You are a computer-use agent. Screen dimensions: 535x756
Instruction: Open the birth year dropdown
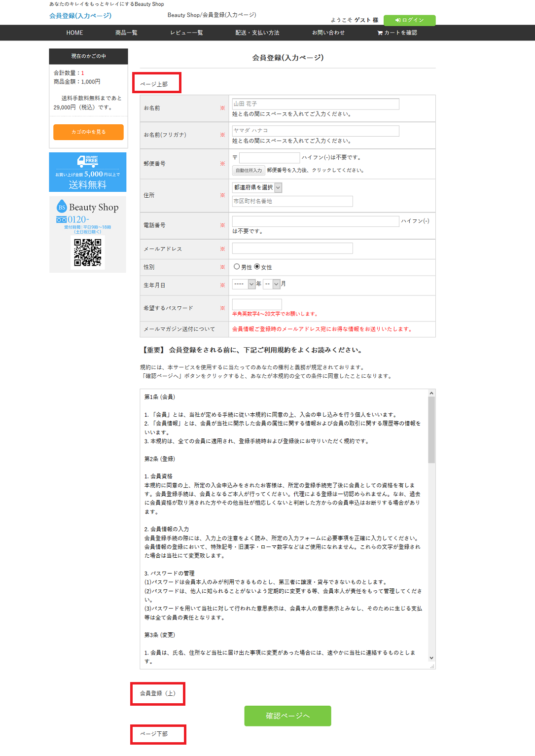[x=244, y=284]
